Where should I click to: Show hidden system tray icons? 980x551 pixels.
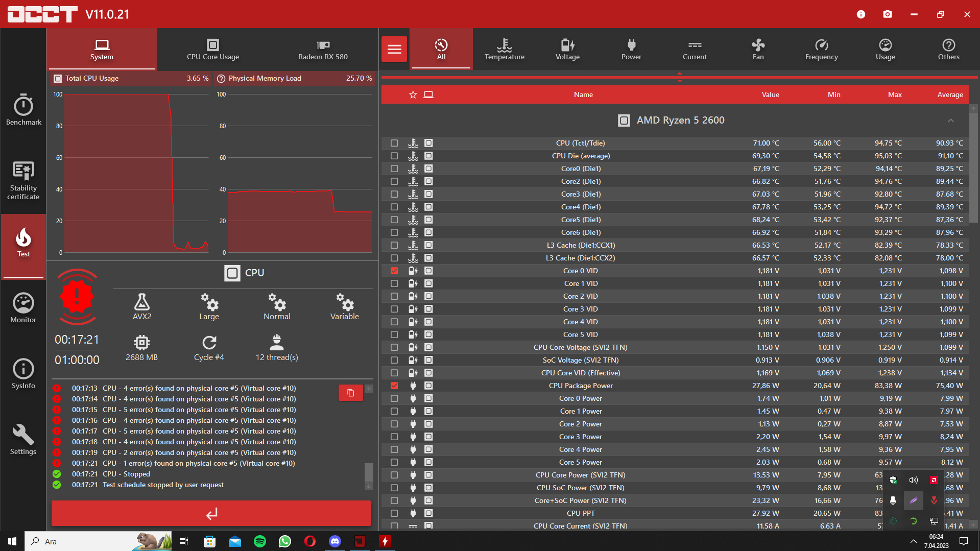[x=914, y=541]
